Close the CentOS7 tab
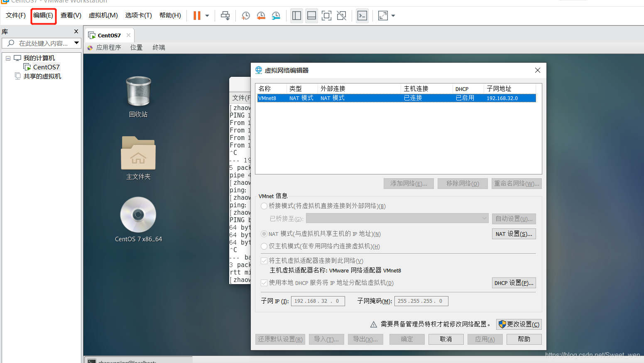This screenshot has width=644, height=363. coord(128,35)
